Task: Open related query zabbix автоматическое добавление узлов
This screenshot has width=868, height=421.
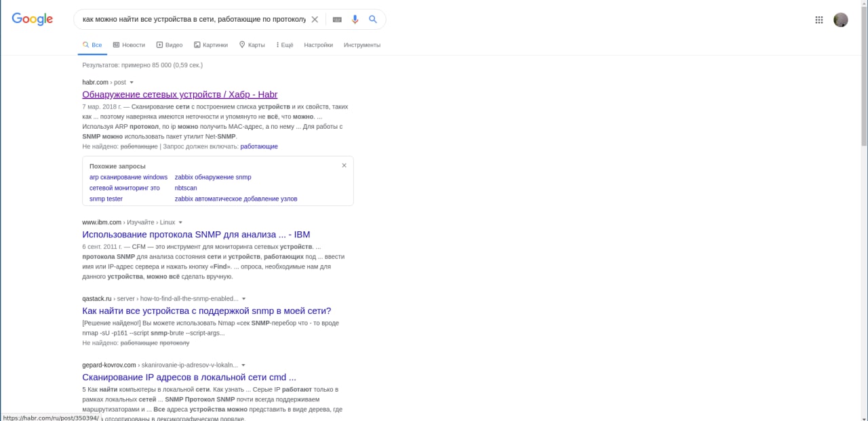Action: [x=236, y=199]
